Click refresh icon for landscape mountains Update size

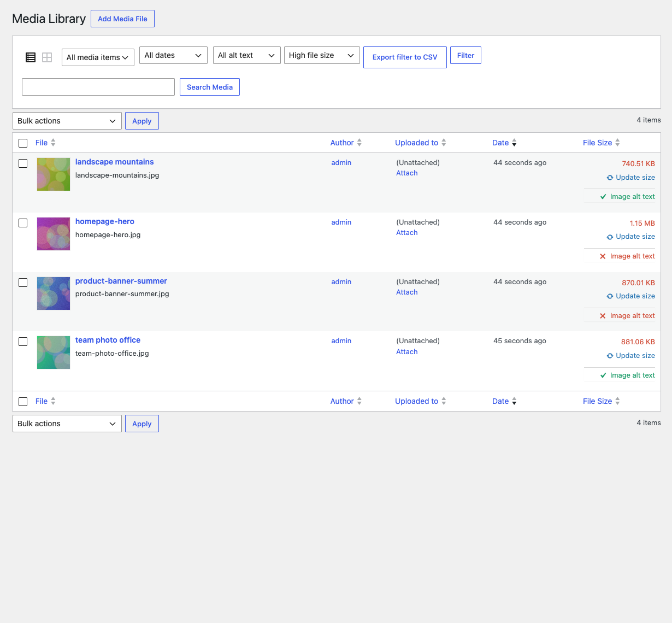tap(610, 178)
